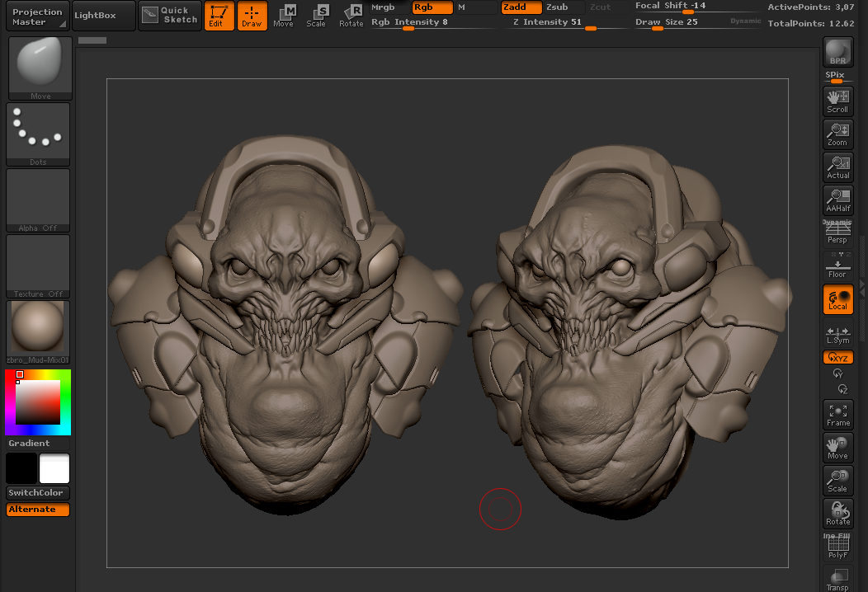Adjust the SPix slider

click(838, 77)
